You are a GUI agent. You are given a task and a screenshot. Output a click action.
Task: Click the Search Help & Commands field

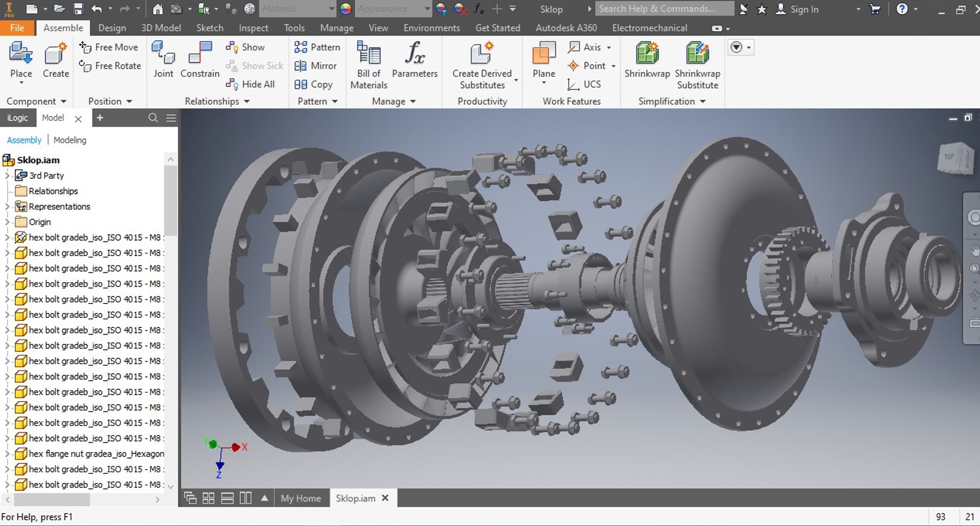[x=664, y=9]
